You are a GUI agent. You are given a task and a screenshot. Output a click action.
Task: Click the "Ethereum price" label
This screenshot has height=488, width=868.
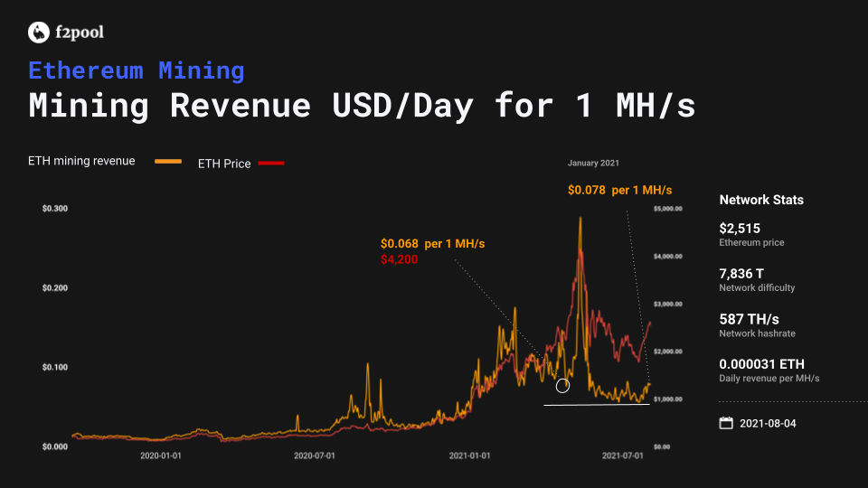pyautogui.click(x=751, y=242)
